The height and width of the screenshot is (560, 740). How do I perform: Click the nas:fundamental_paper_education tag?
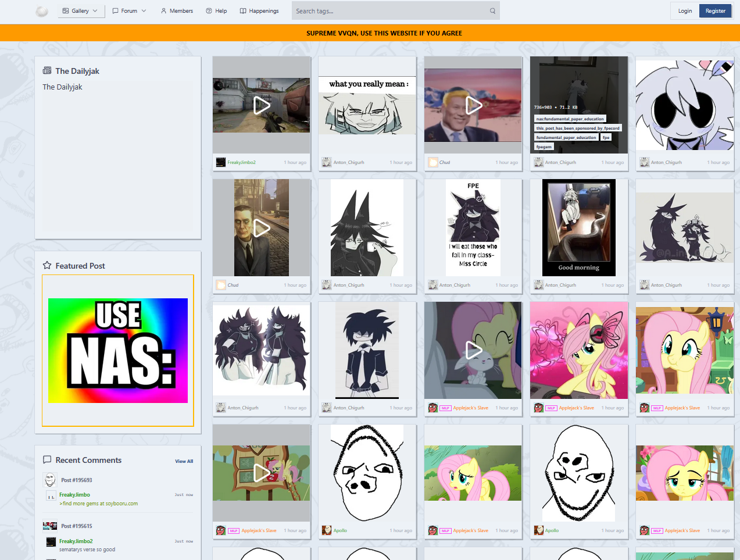(570, 119)
